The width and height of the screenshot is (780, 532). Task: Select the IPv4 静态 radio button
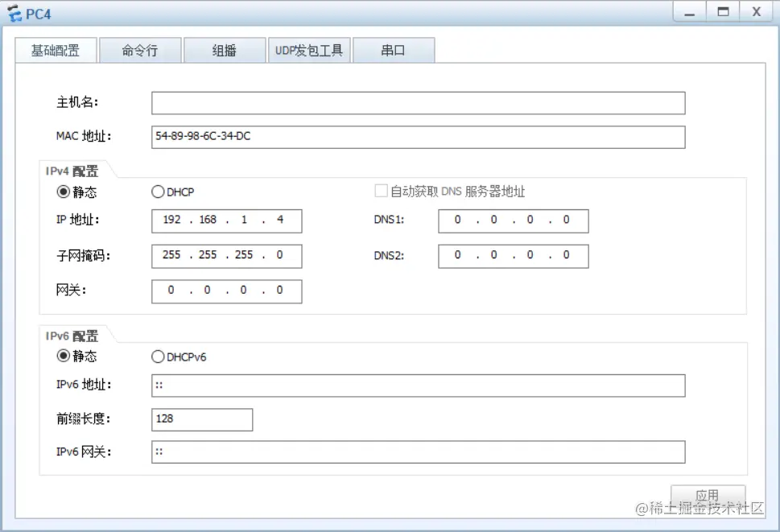pyautogui.click(x=63, y=192)
